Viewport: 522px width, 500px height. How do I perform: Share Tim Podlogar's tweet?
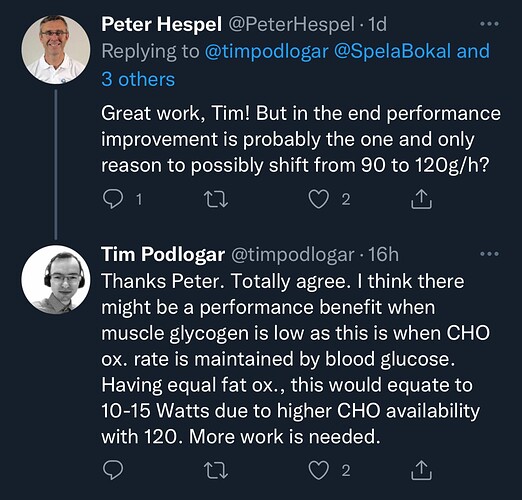click(421, 470)
